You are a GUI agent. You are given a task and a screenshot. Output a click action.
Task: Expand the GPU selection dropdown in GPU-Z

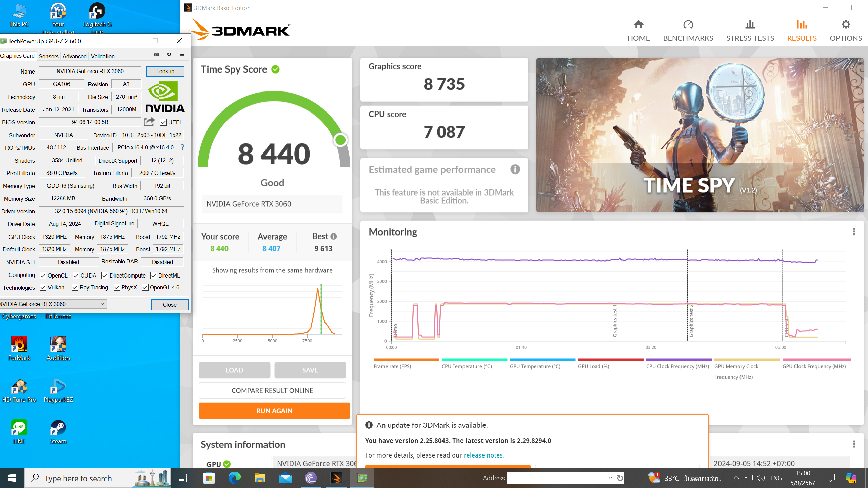(102, 304)
